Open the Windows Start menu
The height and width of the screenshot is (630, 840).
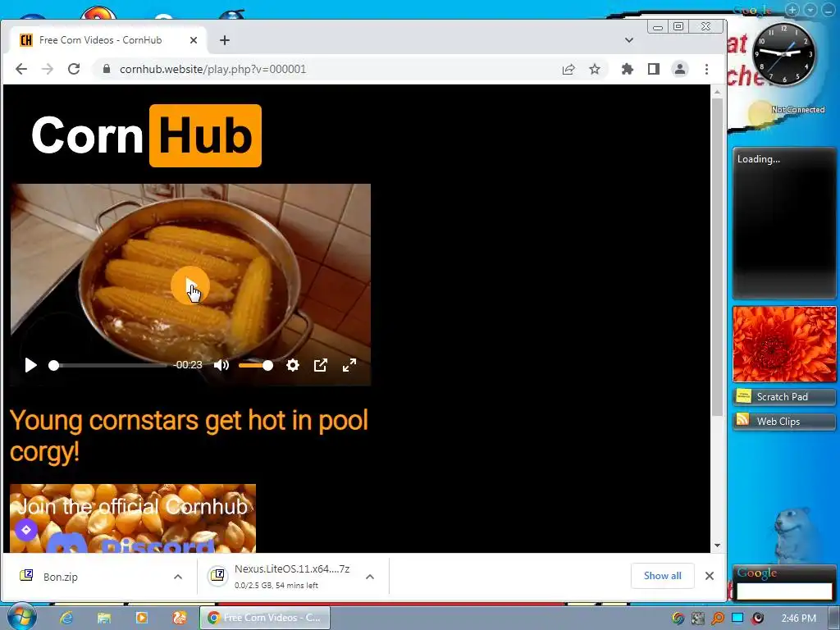coord(21,617)
